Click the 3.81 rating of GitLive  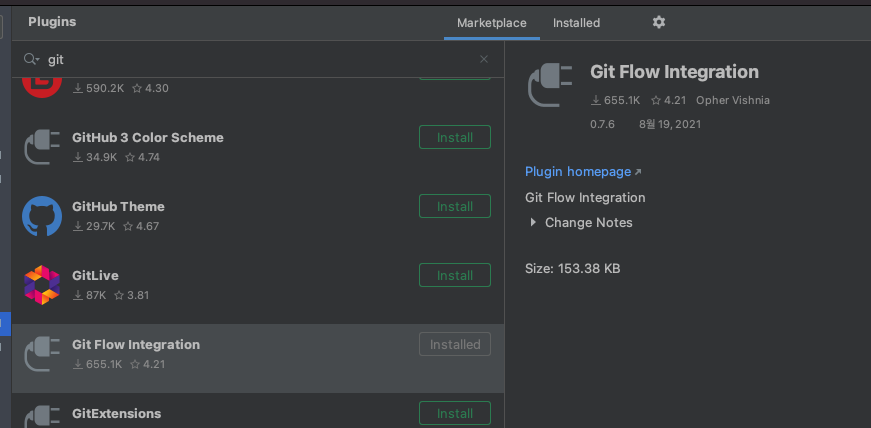coord(132,295)
